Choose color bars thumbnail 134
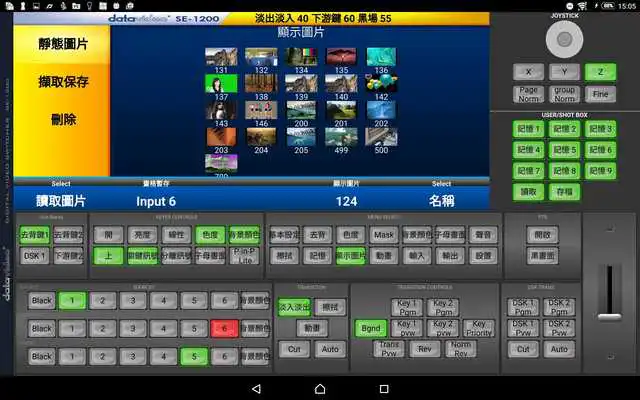This screenshot has height=400, width=640. point(301,57)
